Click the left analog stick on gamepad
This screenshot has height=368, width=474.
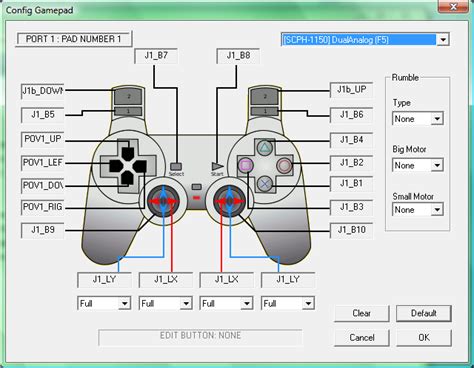click(x=163, y=201)
